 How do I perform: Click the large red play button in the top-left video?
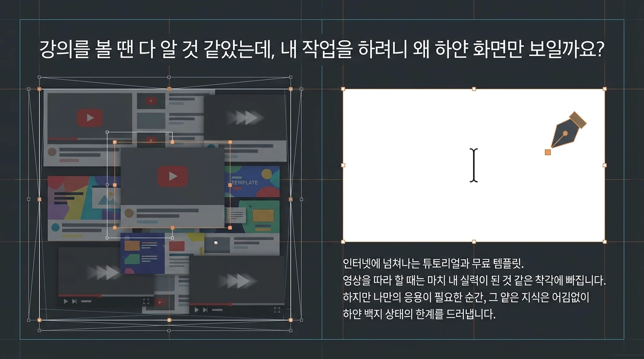pyautogui.click(x=90, y=118)
